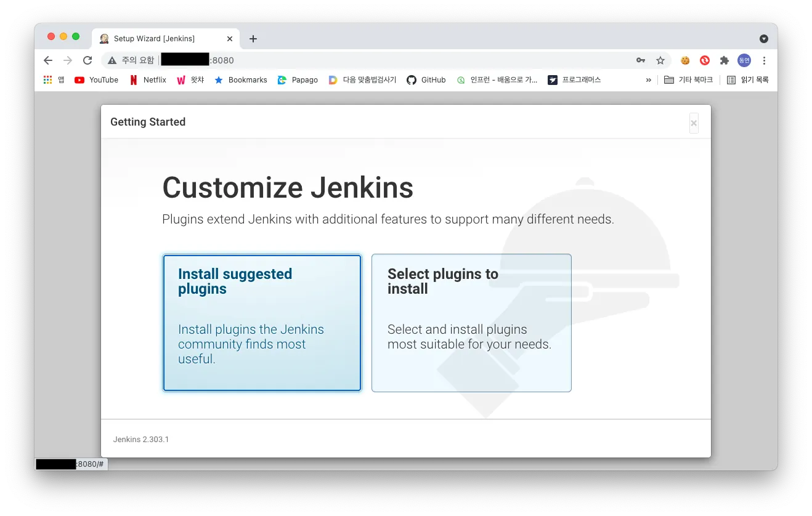Image resolution: width=812 pixels, height=516 pixels.
Task: Open the Papago bookmark
Action: 298,80
